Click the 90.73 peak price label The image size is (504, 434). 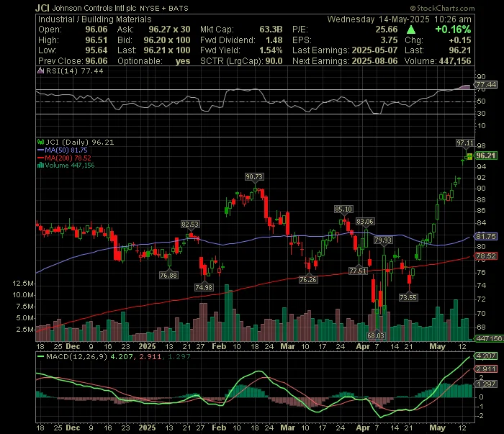254,176
